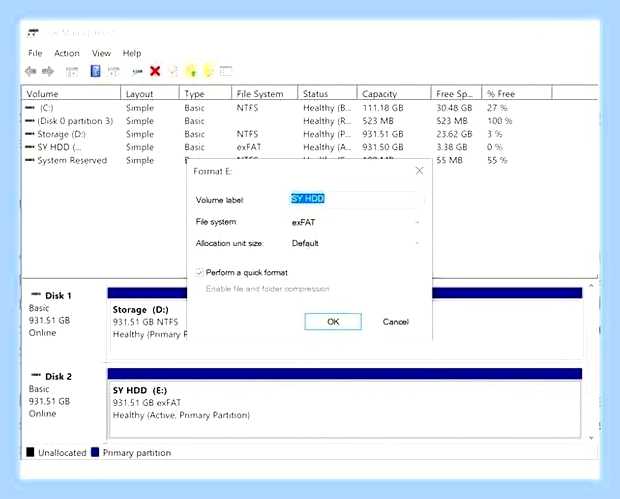Click the "931.50 GB" capacity cell
Viewport: 620px width, 499px height.
click(x=383, y=147)
